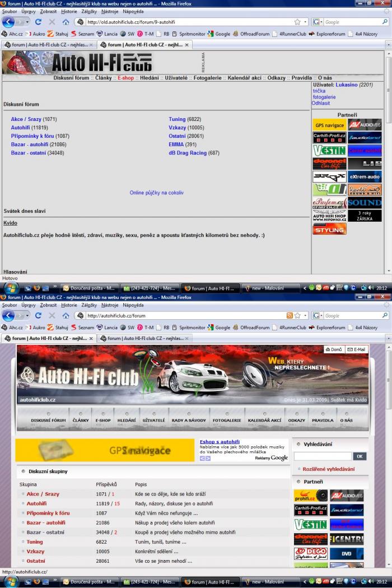Open Záložky menu in old.autohificlub.cz window
The image size is (392, 588).
[x=89, y=12]
